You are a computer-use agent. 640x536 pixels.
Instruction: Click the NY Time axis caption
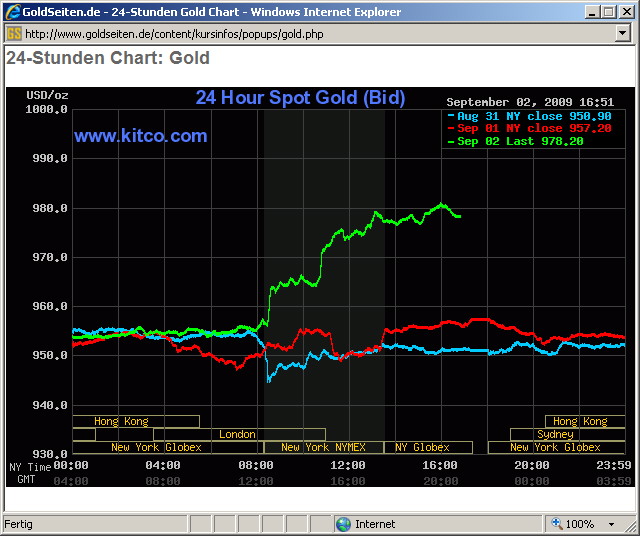[30, 467]
